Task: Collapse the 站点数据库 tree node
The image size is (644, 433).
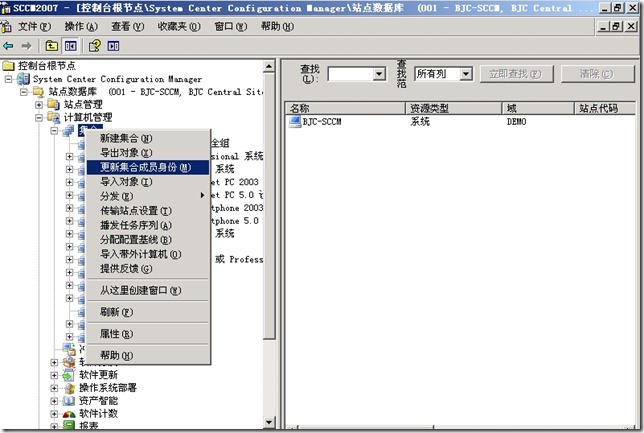Action: [x=24, y=92]
